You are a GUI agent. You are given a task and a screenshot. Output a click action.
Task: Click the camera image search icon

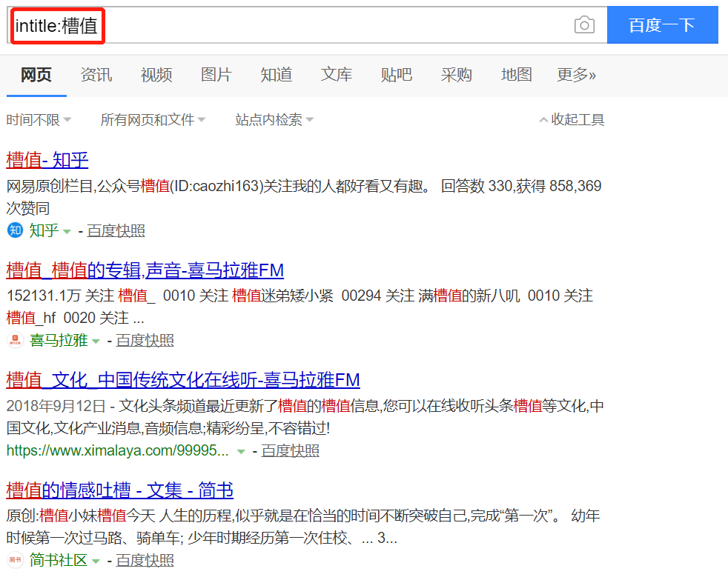[x=584, y=25]
